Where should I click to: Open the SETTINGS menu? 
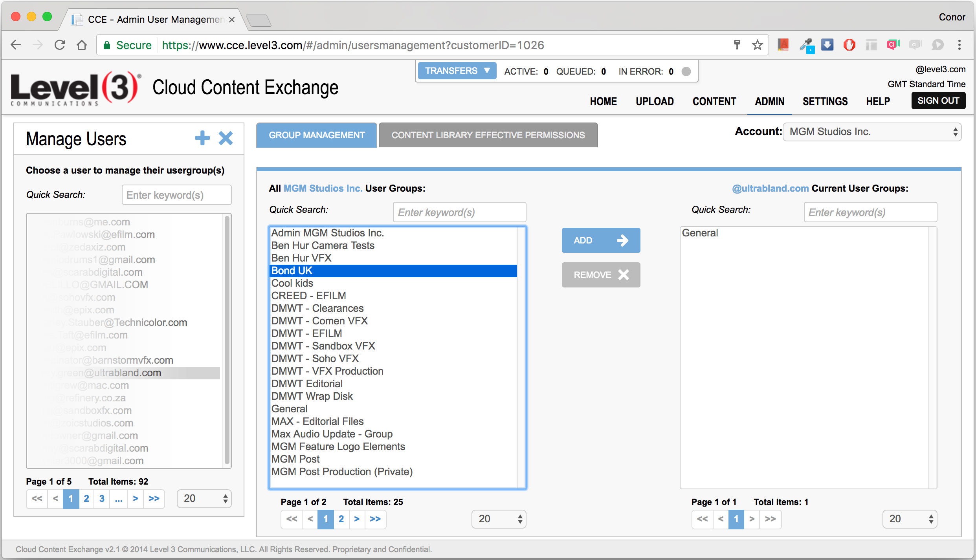[x=825, y=101]
